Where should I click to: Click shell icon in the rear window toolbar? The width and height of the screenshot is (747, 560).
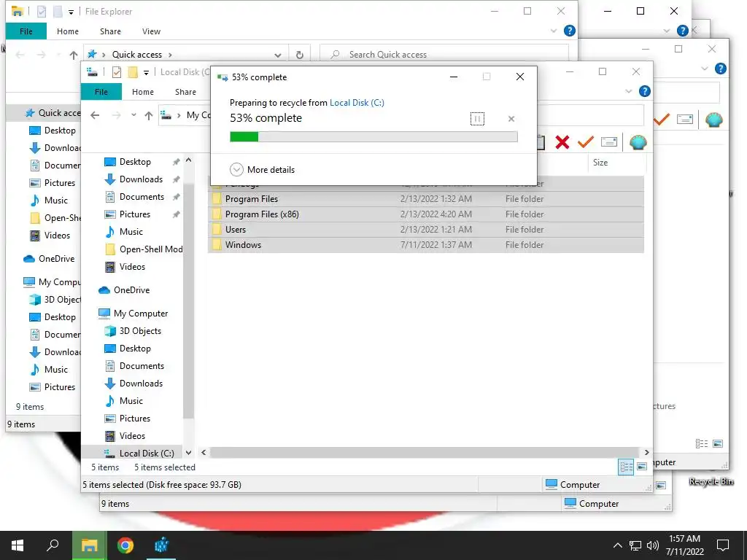click(x=713, y=119)
